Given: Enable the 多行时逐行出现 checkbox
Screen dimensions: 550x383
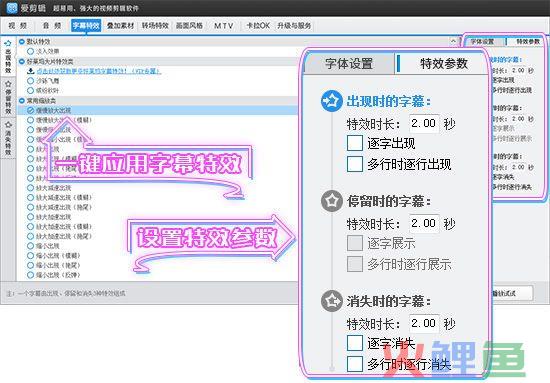Looking at the screenshot, I should (355, 164).
